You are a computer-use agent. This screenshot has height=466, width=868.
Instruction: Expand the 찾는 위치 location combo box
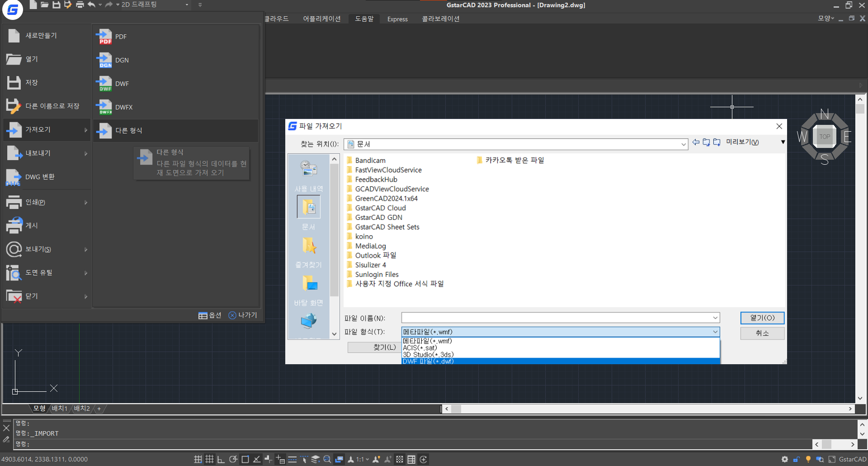click(x=684, y=144)
